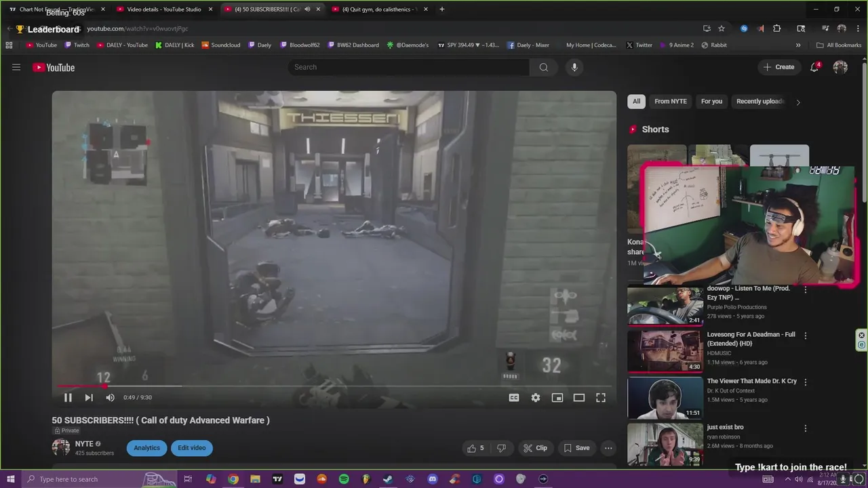Viewport: 868px width, 488px height.
Task: Open the account avatar menu
Action: (840, 67)
